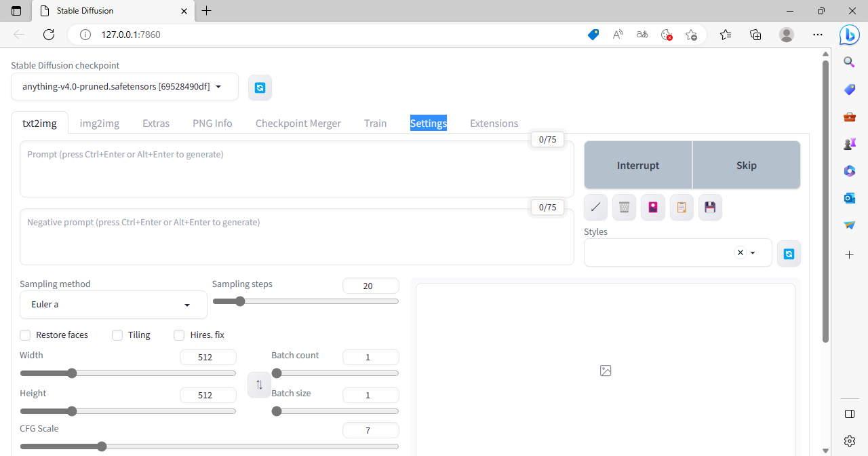Open the browser Collections icon

click(756, 35)
